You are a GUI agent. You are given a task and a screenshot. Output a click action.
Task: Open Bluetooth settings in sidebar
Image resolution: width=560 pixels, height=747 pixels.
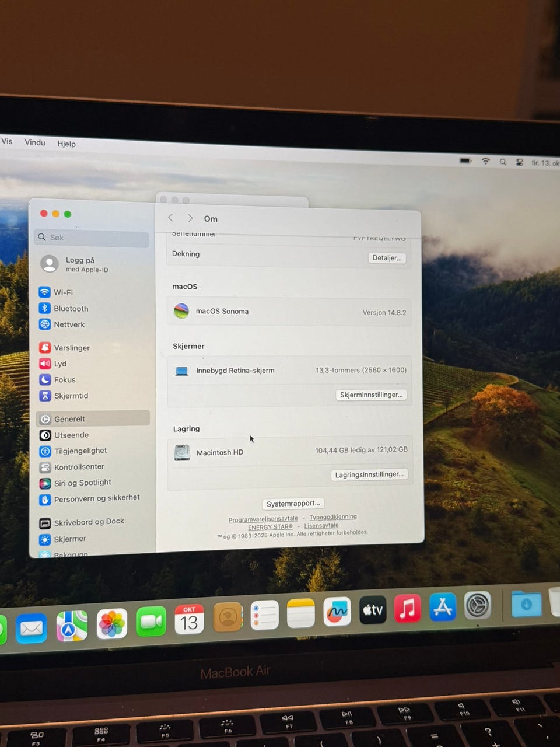[64, 308]
